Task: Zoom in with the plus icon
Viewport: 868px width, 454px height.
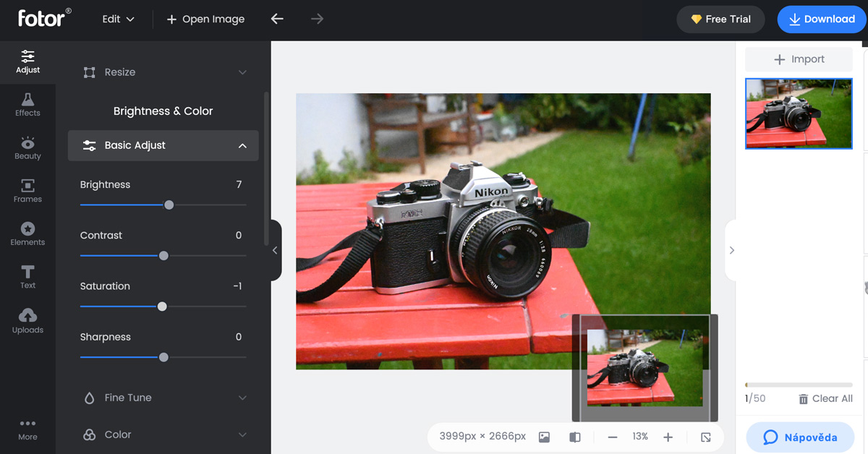Action: (x=668, y=437)
